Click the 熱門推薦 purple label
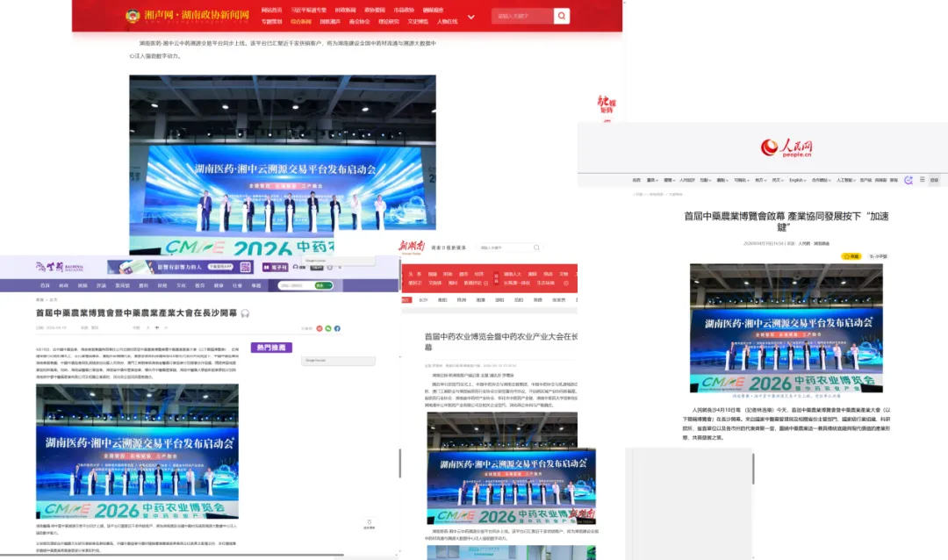948x560 pixels. [x=271, y=348]
